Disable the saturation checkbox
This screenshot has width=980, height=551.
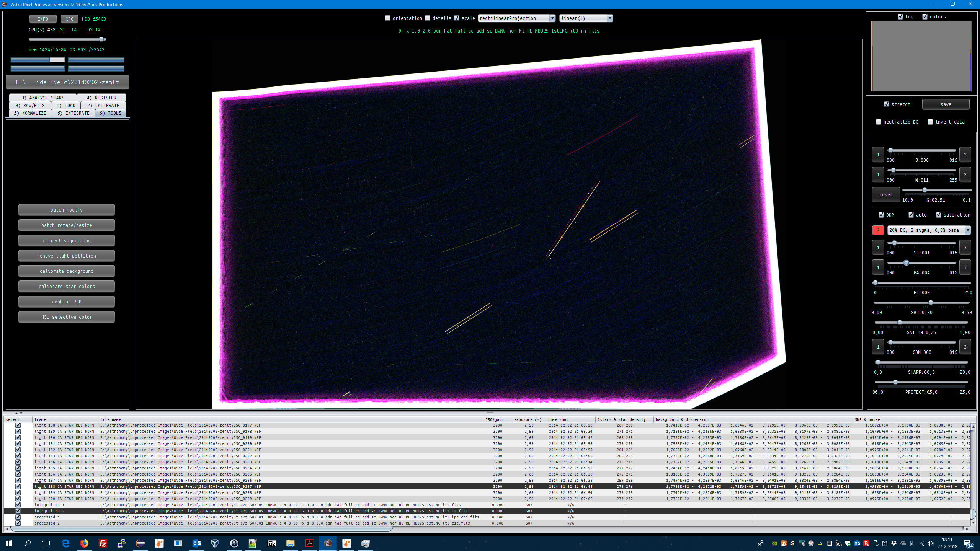pyautogui.click(x=939, y=215)
